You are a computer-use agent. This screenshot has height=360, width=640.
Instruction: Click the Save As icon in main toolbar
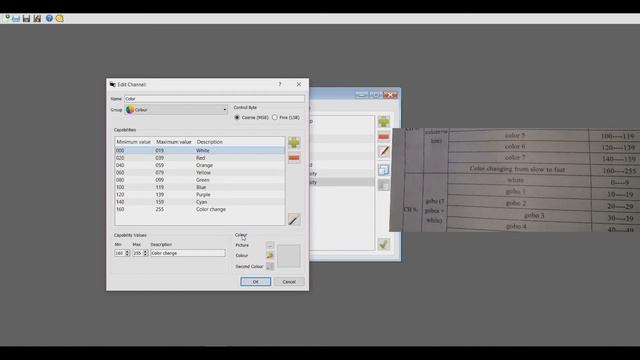pos(37,19)
